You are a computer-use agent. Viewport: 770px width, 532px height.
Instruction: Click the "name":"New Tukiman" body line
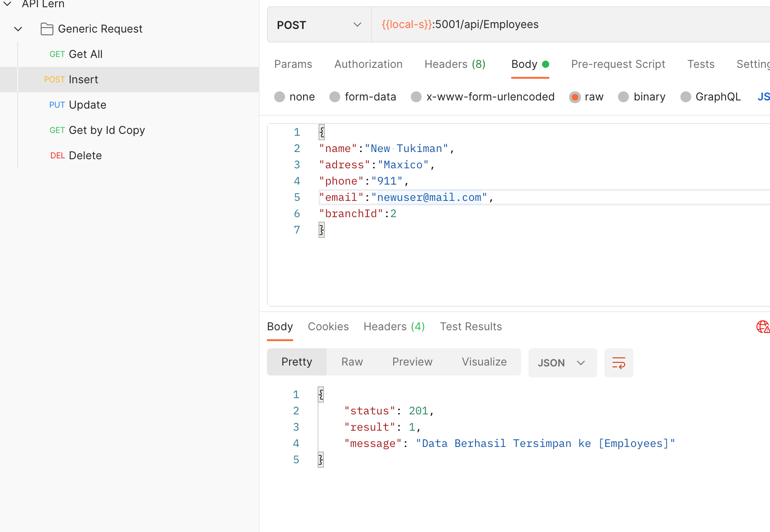(x=386, y=148)
